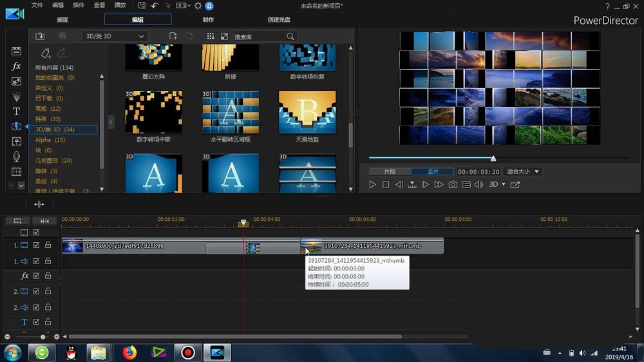Undock the preview window

tap(515, 185)
